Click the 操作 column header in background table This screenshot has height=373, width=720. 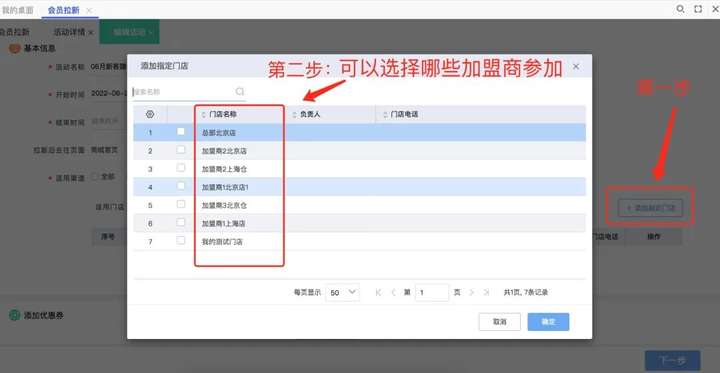tap(654, 237)
